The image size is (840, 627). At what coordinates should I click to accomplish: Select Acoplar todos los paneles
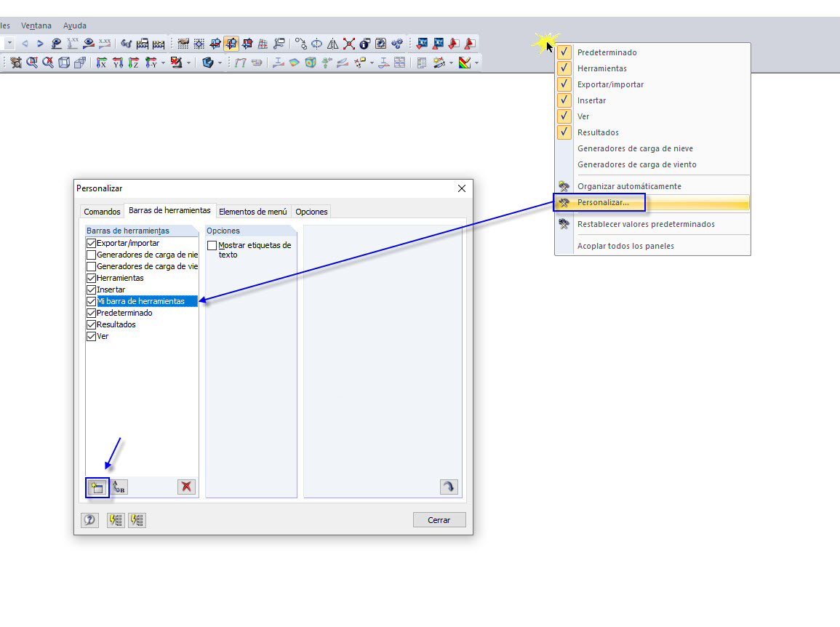coord(652,246)
